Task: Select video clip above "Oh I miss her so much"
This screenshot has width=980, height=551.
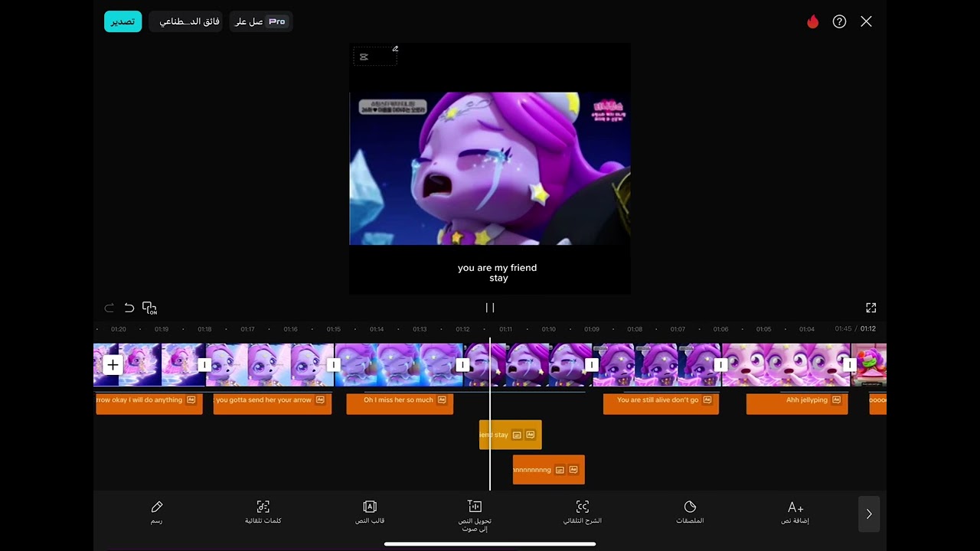Action: (398, 365)
